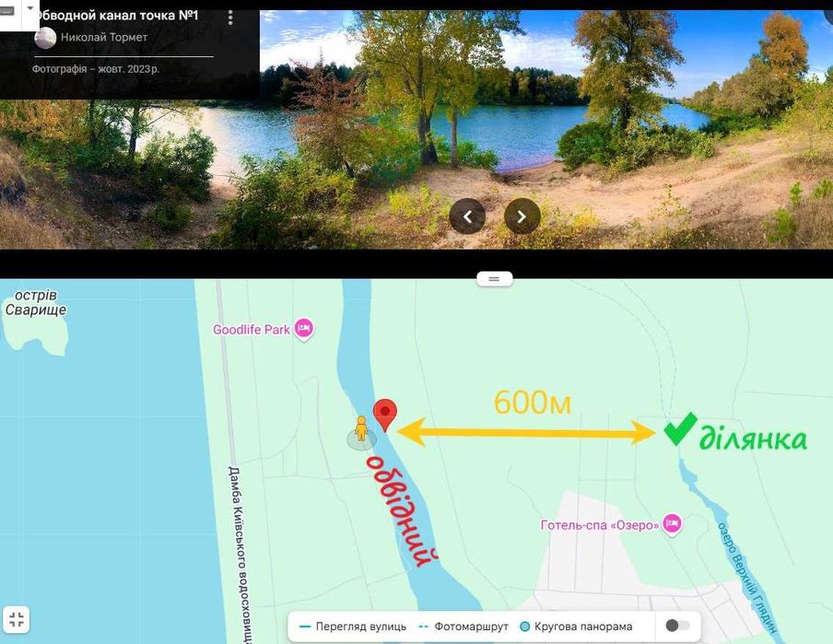Open author profile Николай Тормет

click(104, 37)
